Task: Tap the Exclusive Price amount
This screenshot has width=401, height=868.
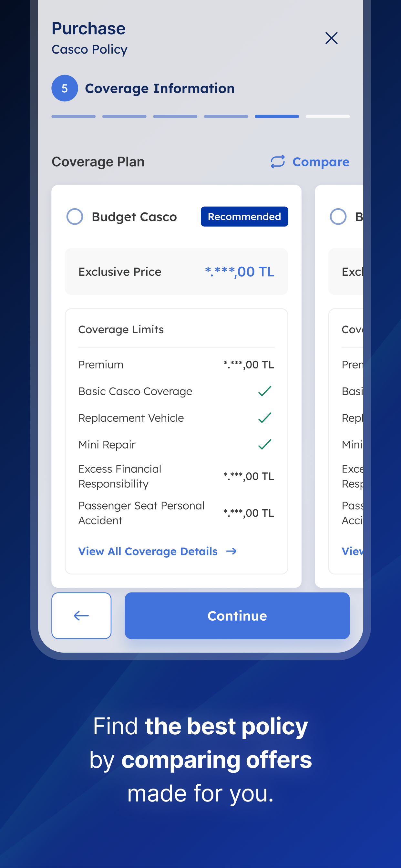Action: (240, 272)
